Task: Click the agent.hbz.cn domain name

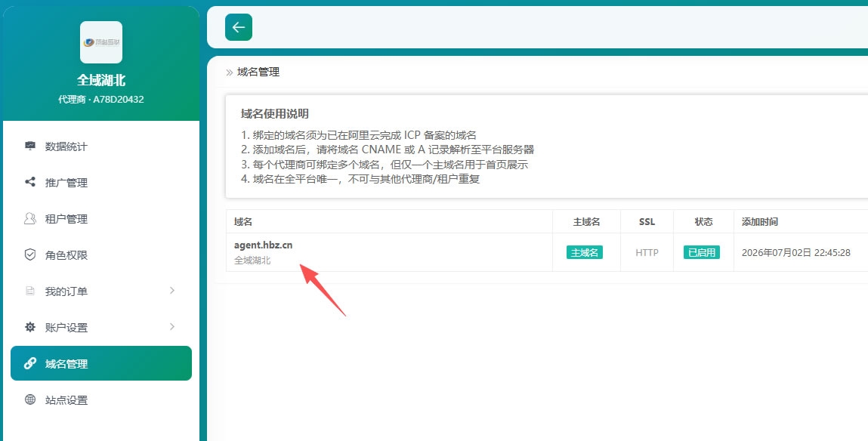Action: click(264, 245)
